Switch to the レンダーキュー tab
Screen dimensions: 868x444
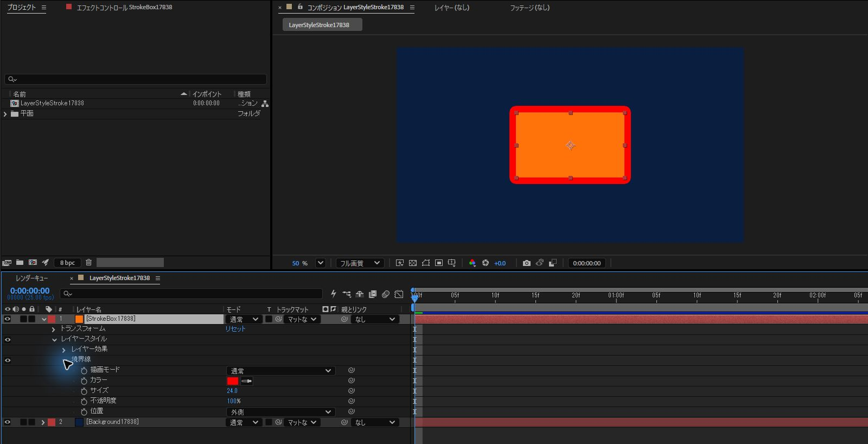[x=31, y=278]
